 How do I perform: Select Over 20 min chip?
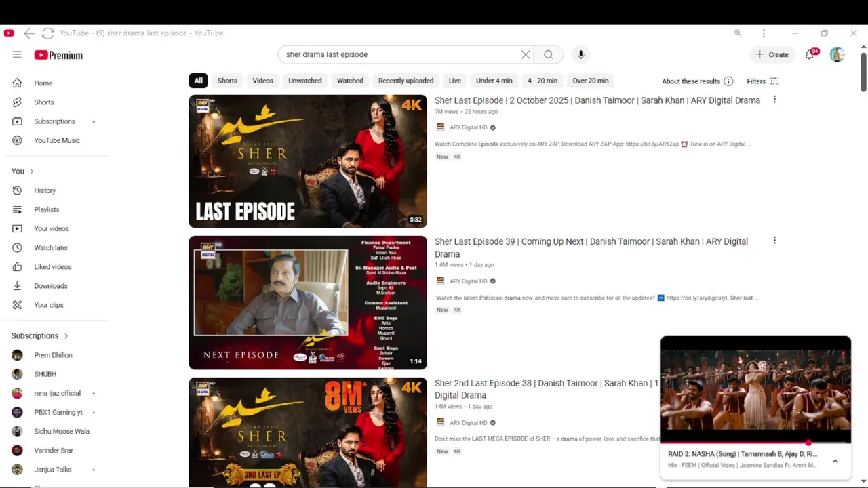pyautogui.click(x=591, y=81)
